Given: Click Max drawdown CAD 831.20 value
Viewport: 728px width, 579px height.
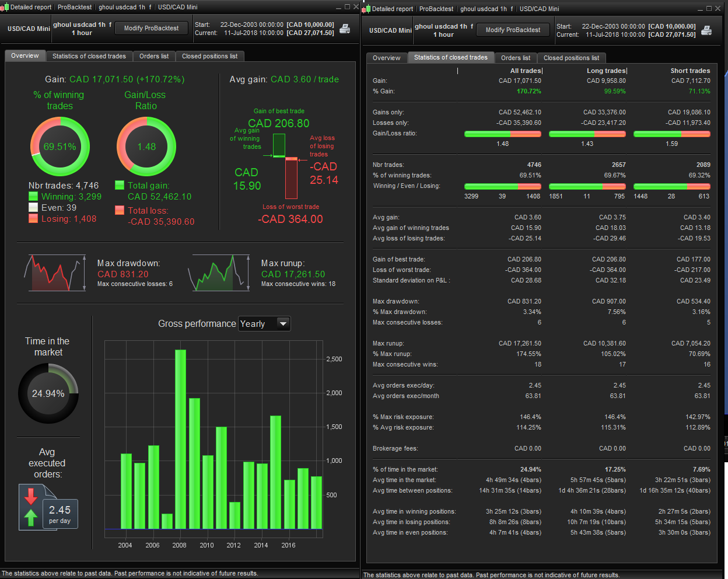Looking at the screenshot, I should 123,274.
